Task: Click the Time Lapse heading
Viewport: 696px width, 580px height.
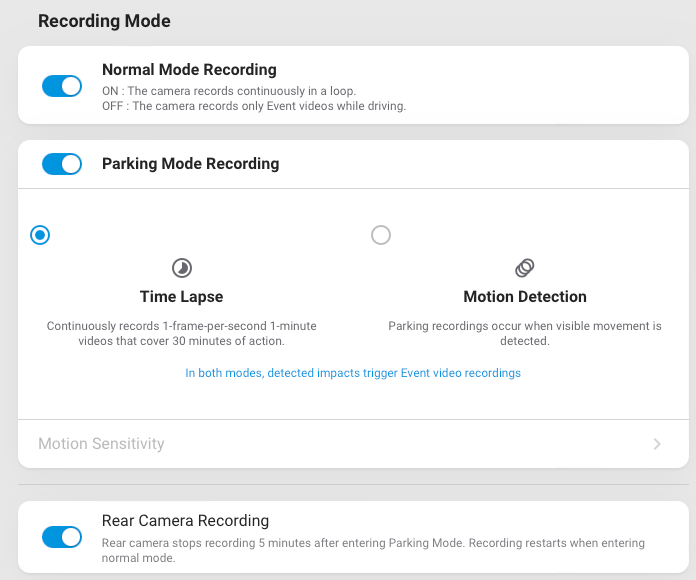Action: tap(182, 296)
